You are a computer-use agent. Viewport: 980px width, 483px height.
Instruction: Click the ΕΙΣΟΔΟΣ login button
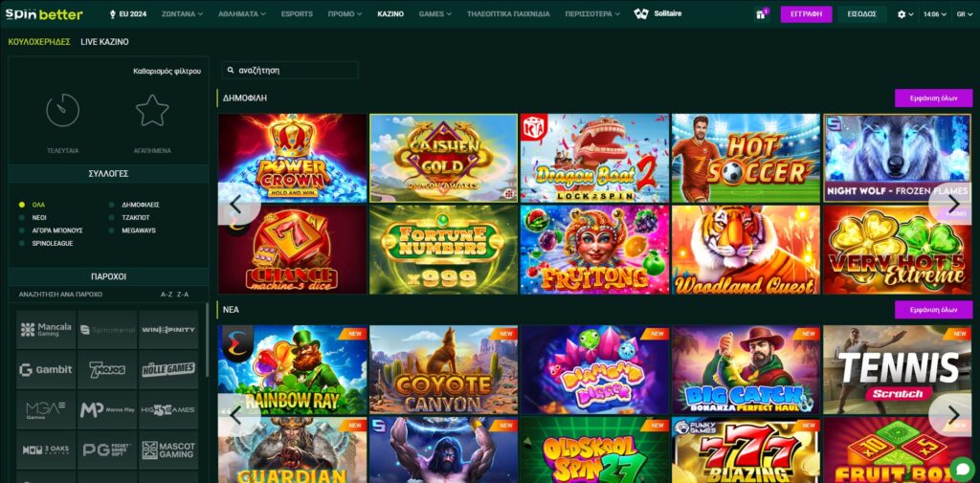(862, 14)
